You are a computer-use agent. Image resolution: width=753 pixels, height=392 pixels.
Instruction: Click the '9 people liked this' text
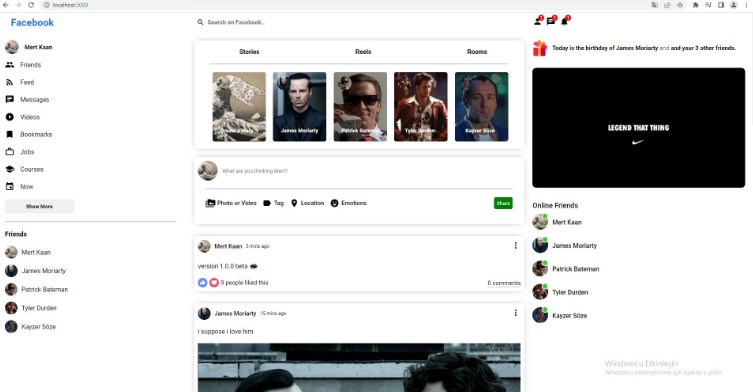point(244,282)
